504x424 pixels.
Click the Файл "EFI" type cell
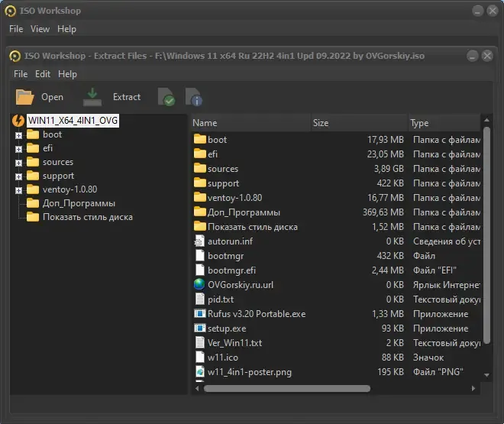435,270
